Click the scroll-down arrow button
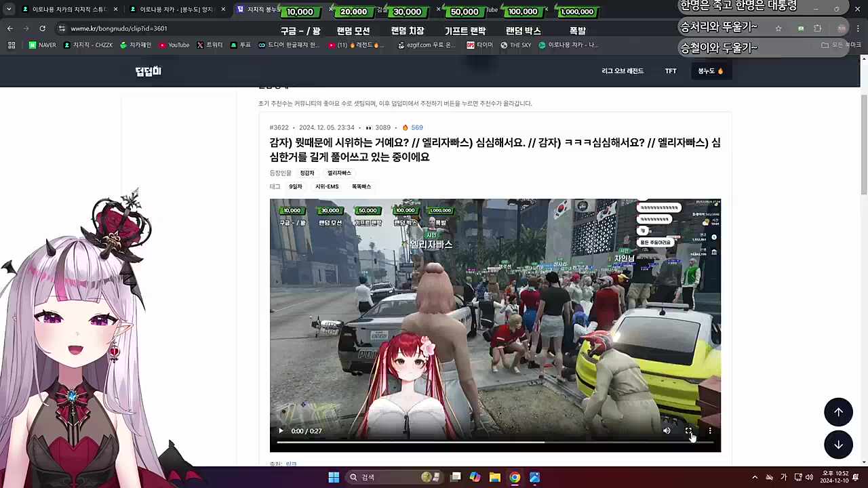 click(x=838, y=445)
